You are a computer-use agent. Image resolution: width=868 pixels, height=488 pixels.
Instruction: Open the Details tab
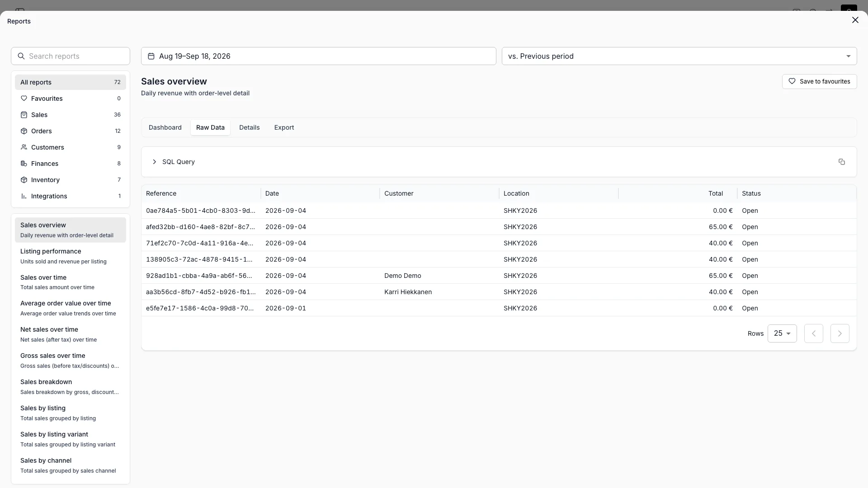(249, 127)
